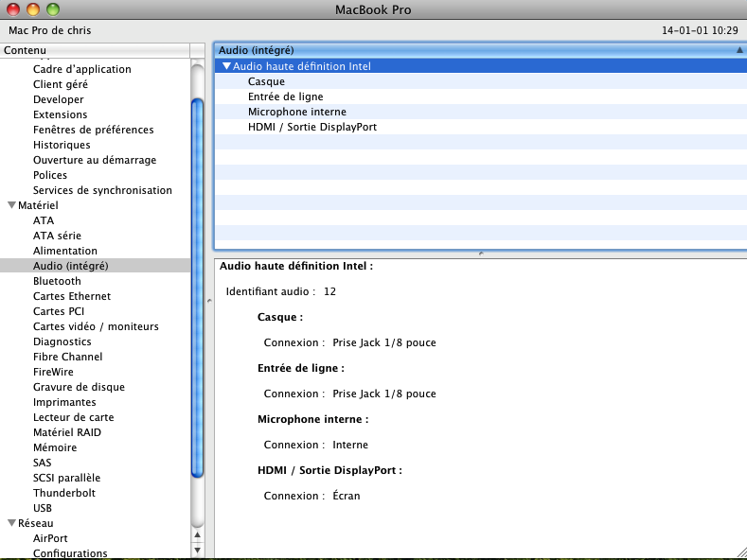Select Polices in sidebar

[50, 175]
